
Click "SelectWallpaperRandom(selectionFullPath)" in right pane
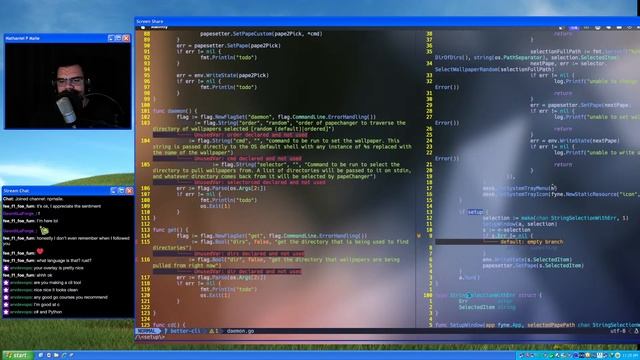point(494,69)
